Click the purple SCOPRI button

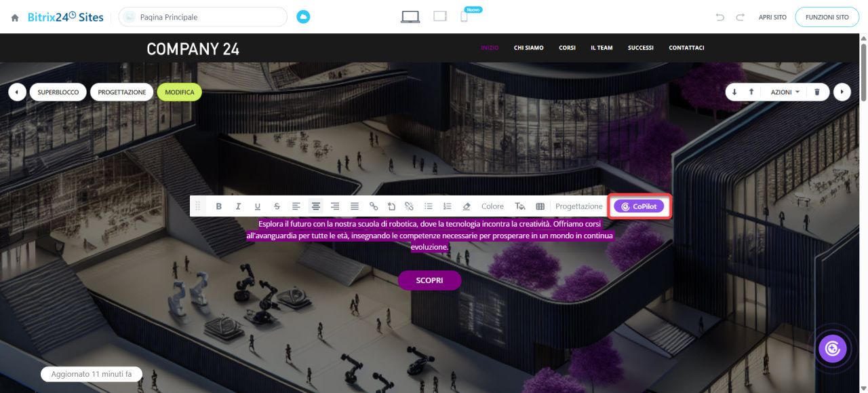click(429, 280)
